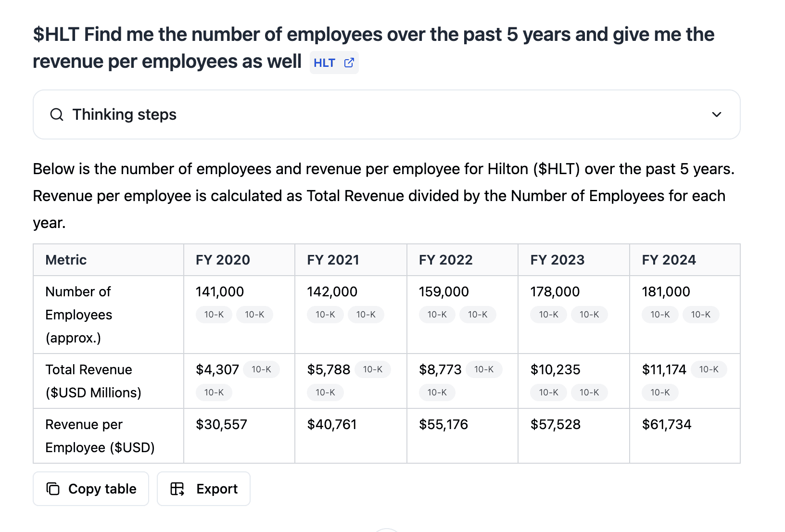Click the 159,000 employees value

[444, 291]
